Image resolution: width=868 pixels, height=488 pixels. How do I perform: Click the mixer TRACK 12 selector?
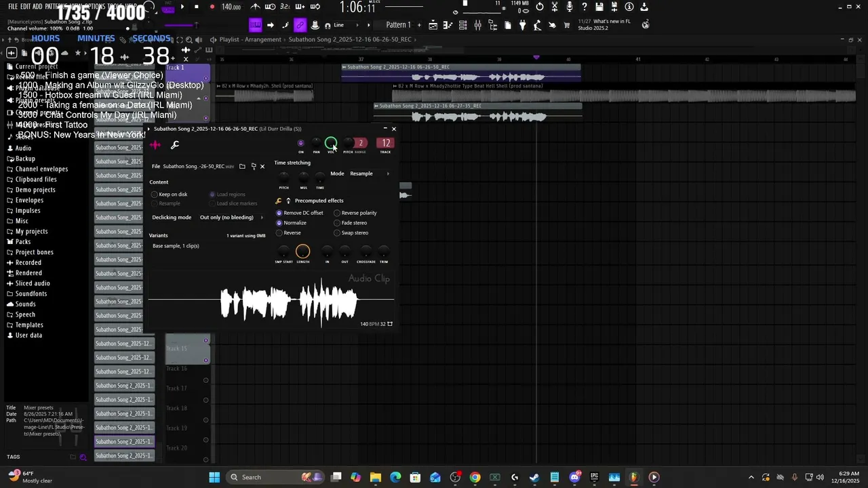coord(385,143)
